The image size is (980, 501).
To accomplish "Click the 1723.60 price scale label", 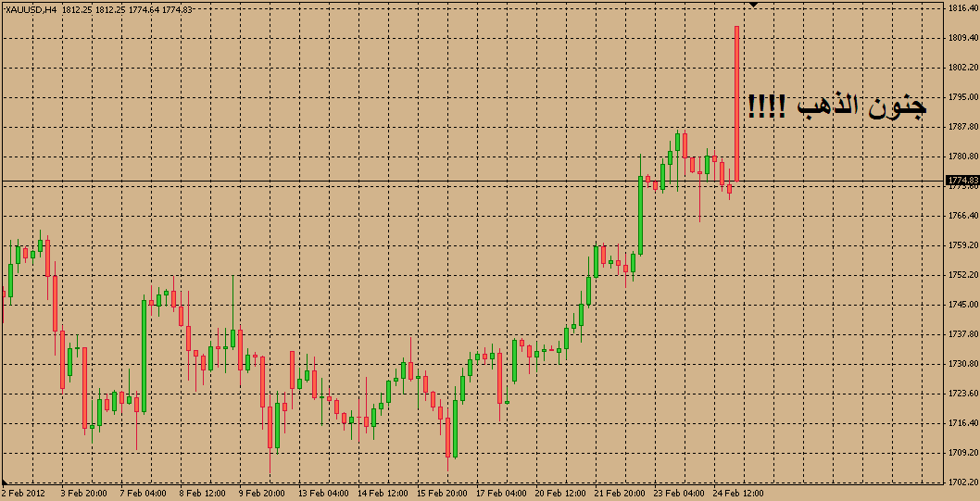I will click(963, 394).
